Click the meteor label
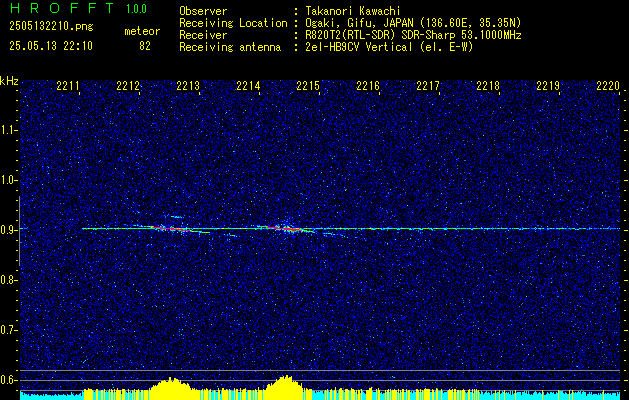This screenshot has width=629, height=400. (142, 31)
